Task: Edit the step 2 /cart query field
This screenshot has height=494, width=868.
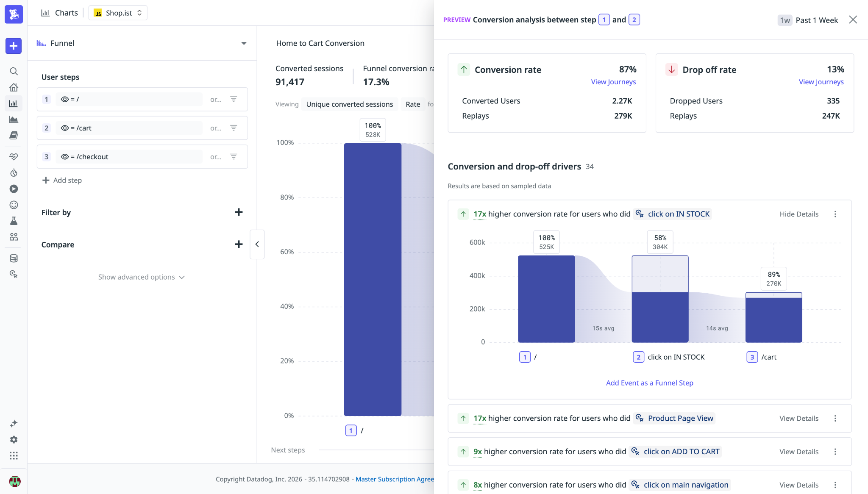Action: click(x=129, y=128)
